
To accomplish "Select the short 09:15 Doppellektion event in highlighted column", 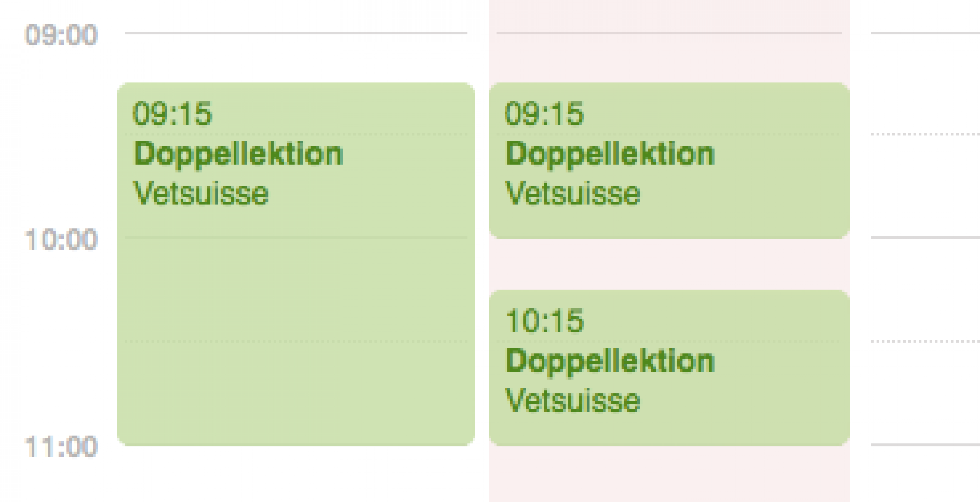I will [669, 161].
